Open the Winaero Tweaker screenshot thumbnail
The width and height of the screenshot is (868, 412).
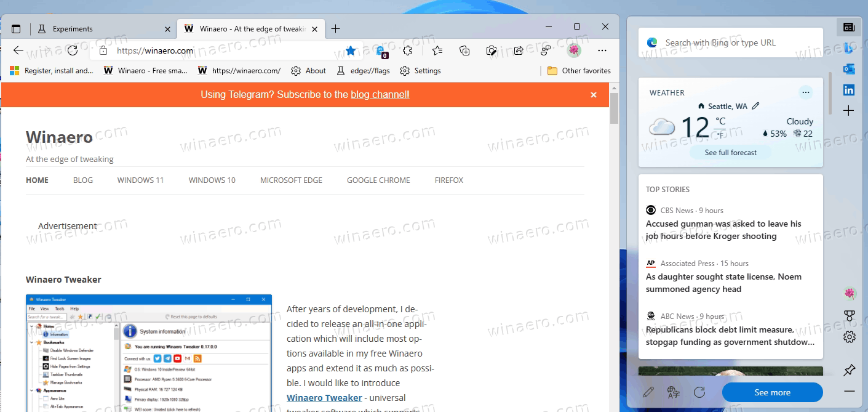149,353
